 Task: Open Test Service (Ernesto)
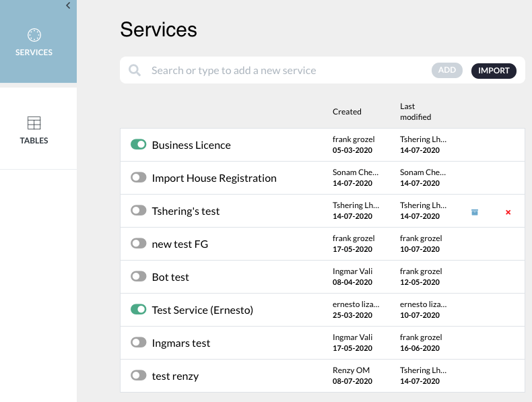tap(203, 310)
